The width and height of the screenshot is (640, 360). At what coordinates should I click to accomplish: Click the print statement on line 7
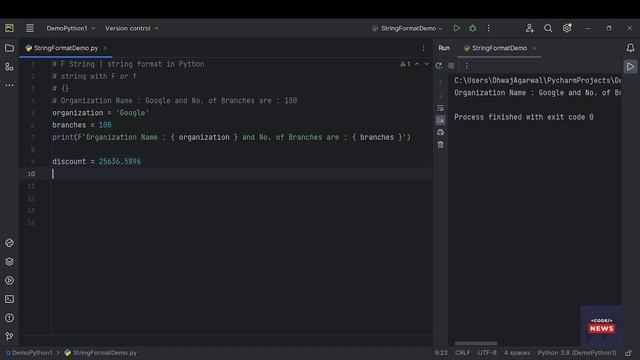[x=231, y=137]
